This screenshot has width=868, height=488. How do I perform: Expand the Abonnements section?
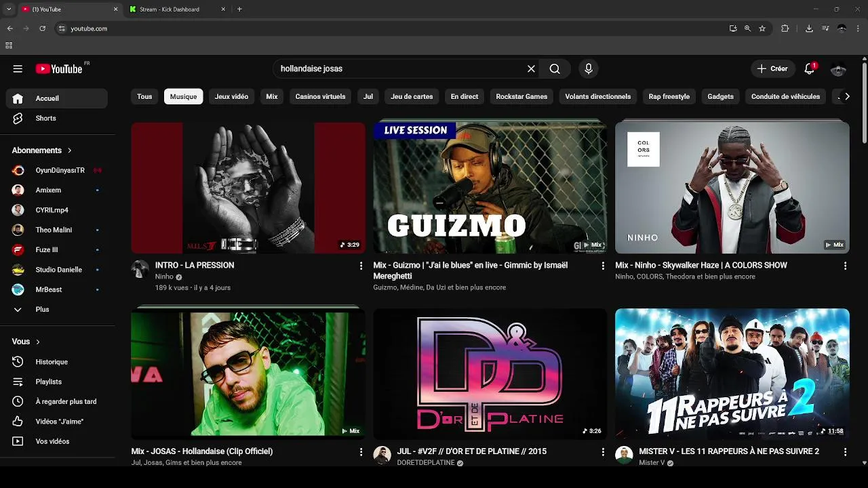(42, 150)
